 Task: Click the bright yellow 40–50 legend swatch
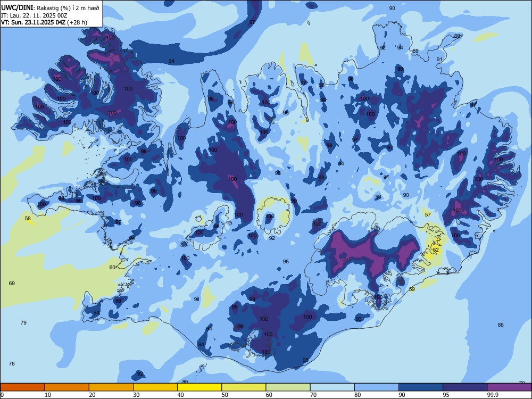[x=199, y=387]
